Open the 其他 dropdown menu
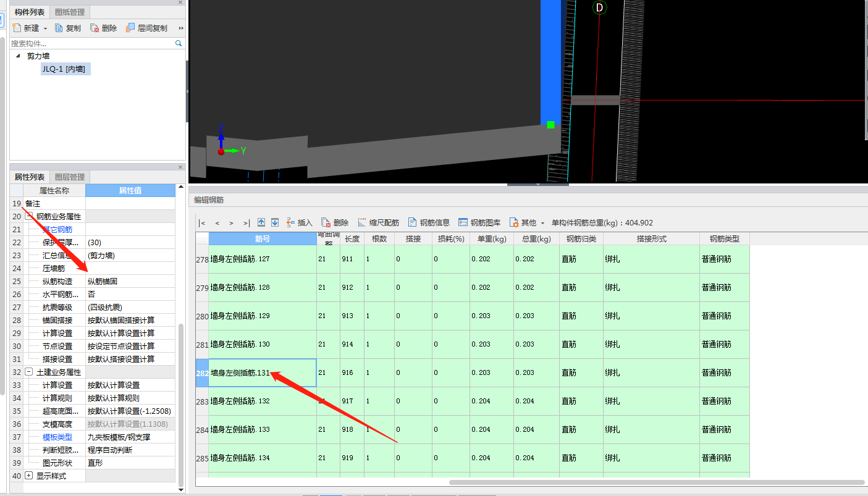The image size is (868, 496). coord(527,222)
